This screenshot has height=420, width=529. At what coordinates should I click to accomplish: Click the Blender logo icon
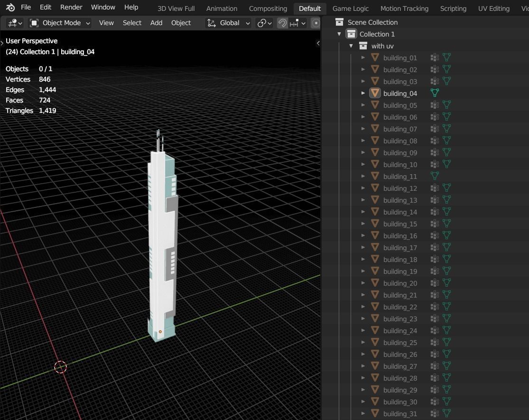tap(10, 7)
